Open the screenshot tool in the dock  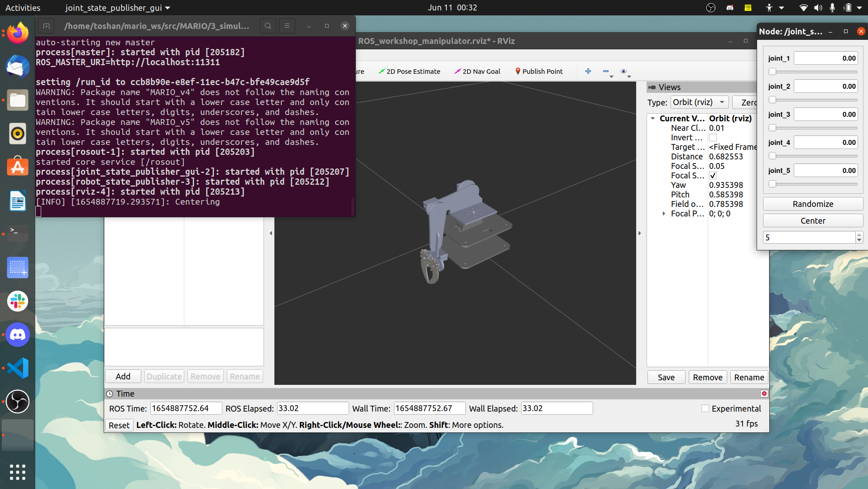18,268
